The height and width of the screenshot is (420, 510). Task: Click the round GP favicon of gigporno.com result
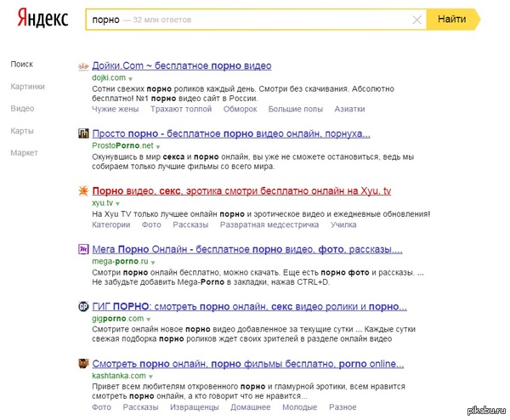pos(83,306)
